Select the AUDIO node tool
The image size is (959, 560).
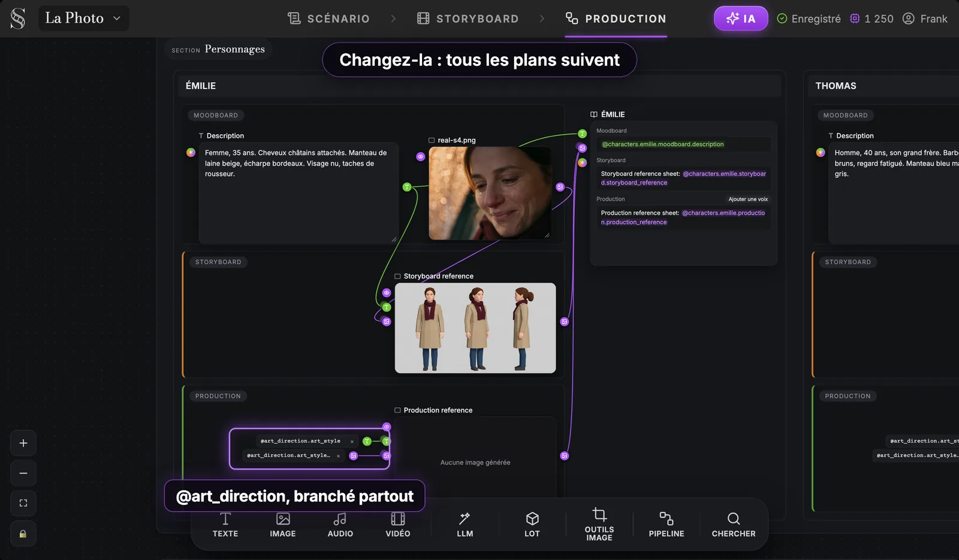click(x=340, y=525)
